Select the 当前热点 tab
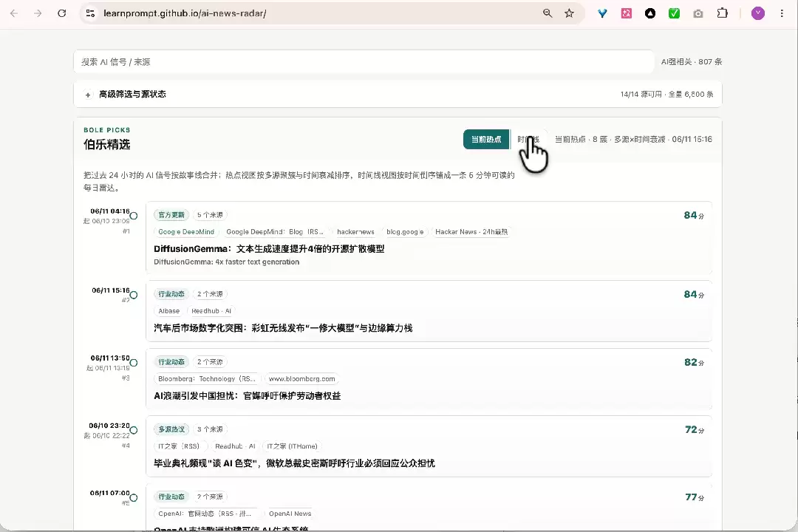 coord(486,140)
